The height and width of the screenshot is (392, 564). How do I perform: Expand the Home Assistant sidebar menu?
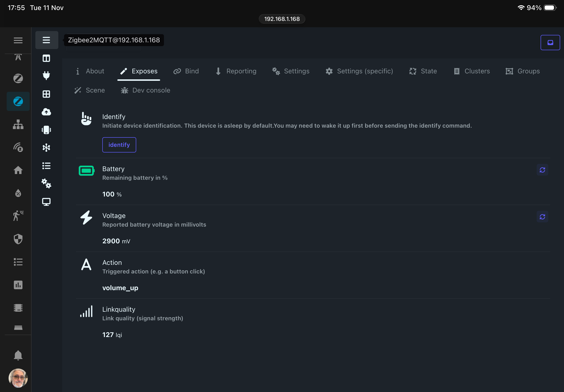click(x=18, y=40)
